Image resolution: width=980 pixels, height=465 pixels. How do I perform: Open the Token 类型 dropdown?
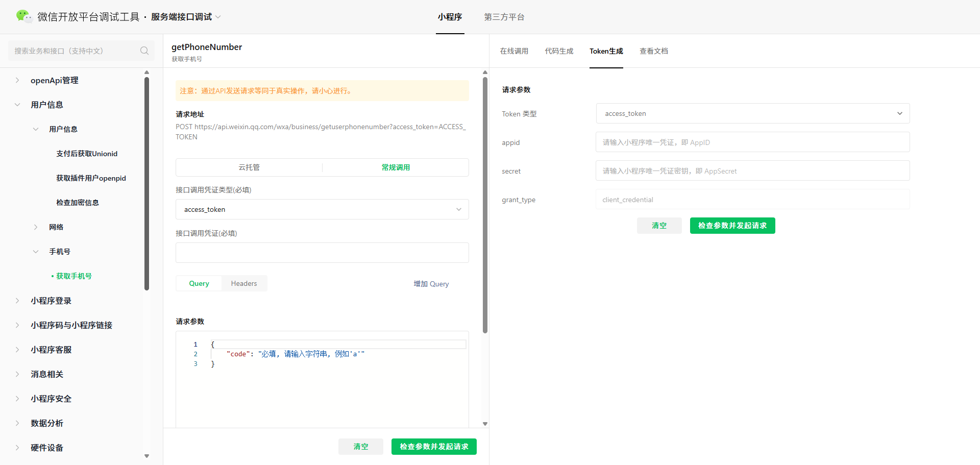(753, 113)
